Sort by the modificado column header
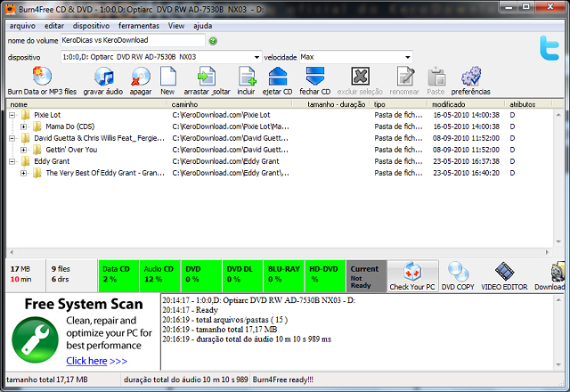The image size is (570, 392). point(467,104)
